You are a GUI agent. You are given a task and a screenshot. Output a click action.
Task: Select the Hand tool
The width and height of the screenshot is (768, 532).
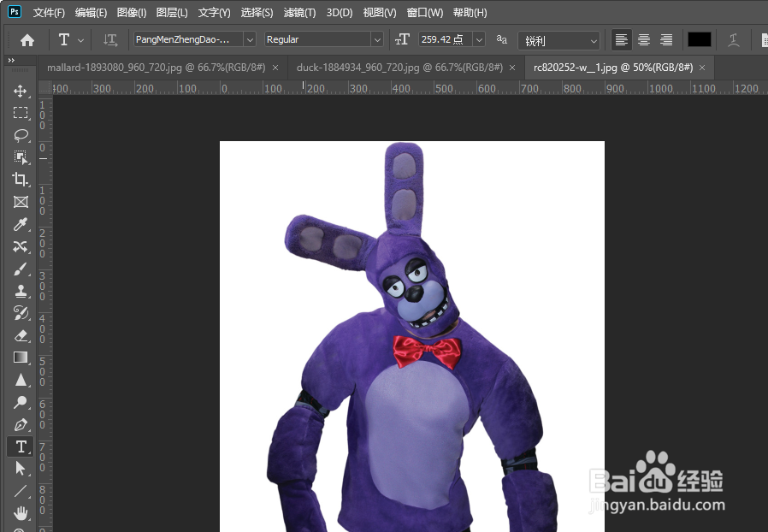click(x=20, y=513)
